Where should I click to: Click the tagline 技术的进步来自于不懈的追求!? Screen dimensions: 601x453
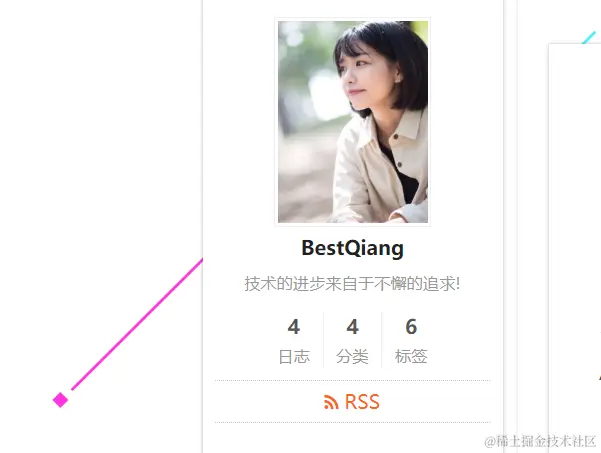(x=352, y=284)
